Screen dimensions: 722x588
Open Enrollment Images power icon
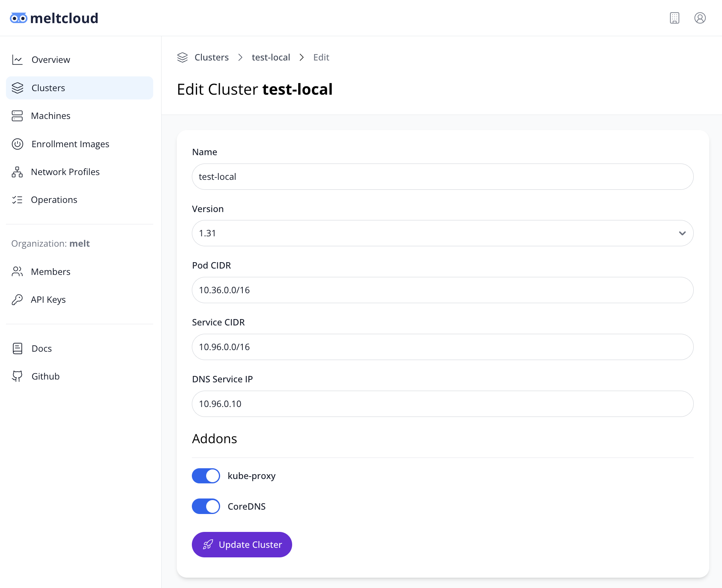click(18, 144)
